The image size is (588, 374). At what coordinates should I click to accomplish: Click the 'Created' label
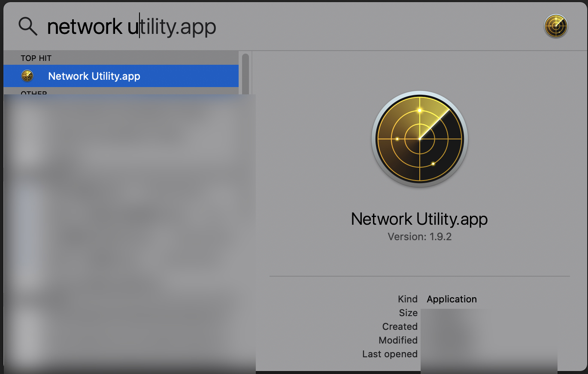coord(400,326)
